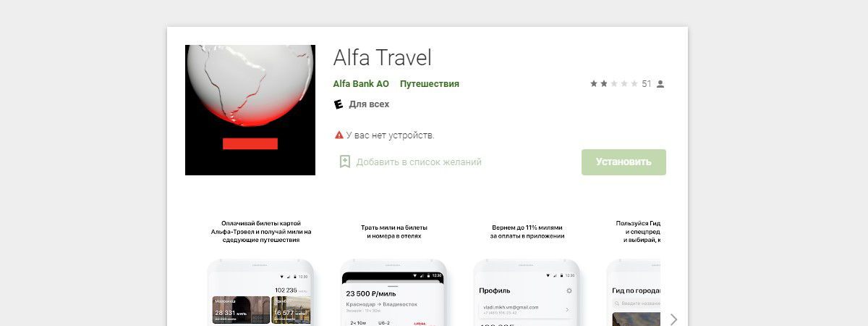Click the reviewers person icon beside 51

coord(660,84)
